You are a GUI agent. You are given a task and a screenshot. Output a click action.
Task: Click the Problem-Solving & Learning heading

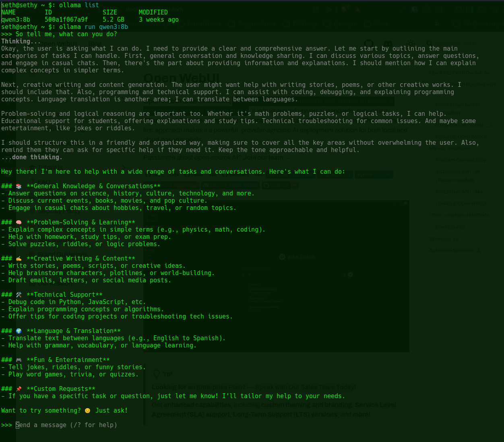(x=81, y=222)
